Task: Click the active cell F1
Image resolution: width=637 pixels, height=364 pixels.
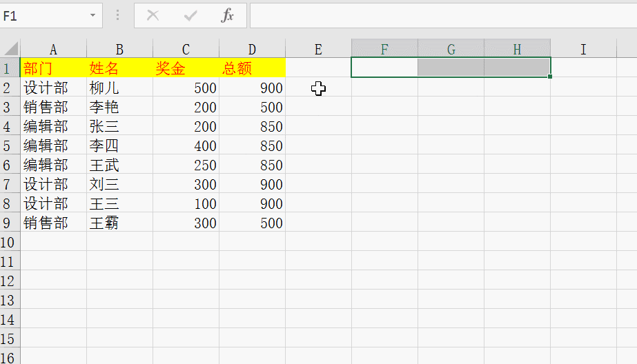Action: (384, 68)
